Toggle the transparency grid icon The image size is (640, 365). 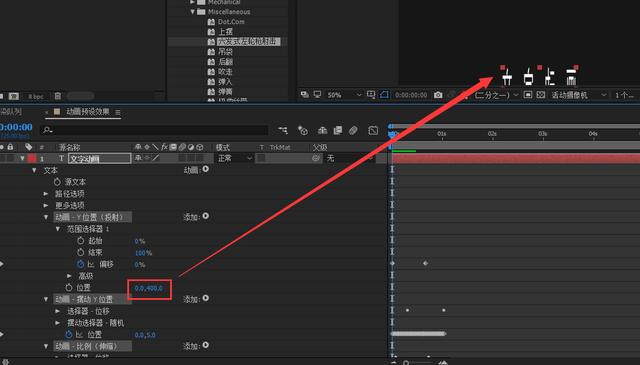541,95
